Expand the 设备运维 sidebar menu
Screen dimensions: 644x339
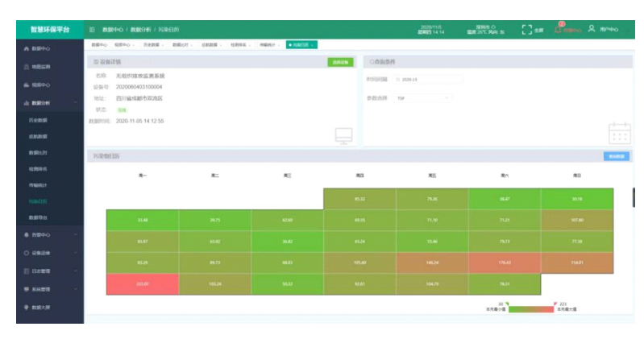[48, 253]
